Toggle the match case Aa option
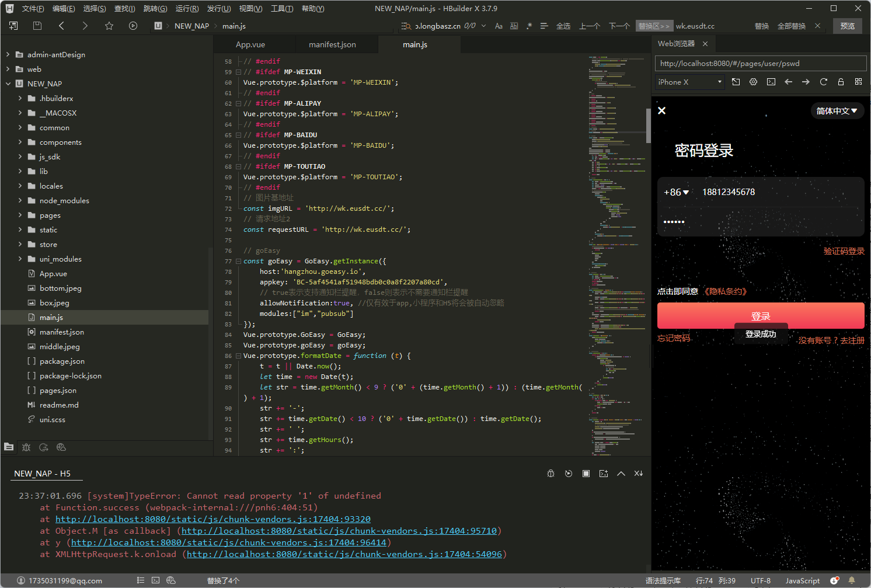The height and width of the screenshot is (588, 871). (x=499, y=26)
